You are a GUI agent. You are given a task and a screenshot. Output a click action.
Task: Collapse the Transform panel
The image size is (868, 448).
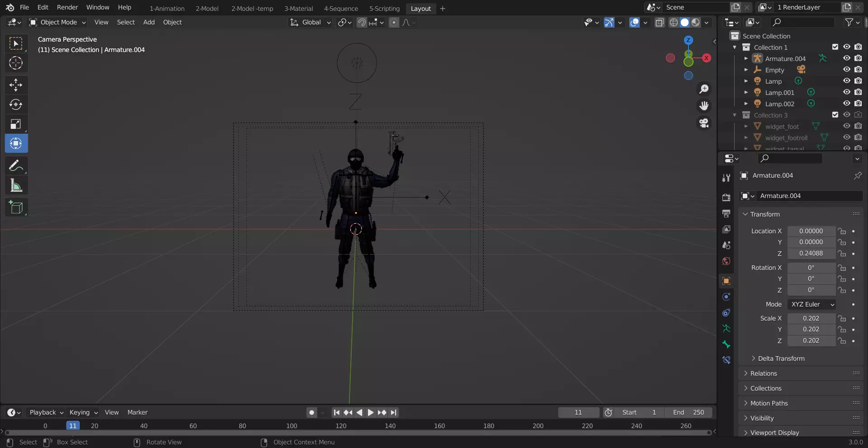pyautogui.click(x=800, y=214)
